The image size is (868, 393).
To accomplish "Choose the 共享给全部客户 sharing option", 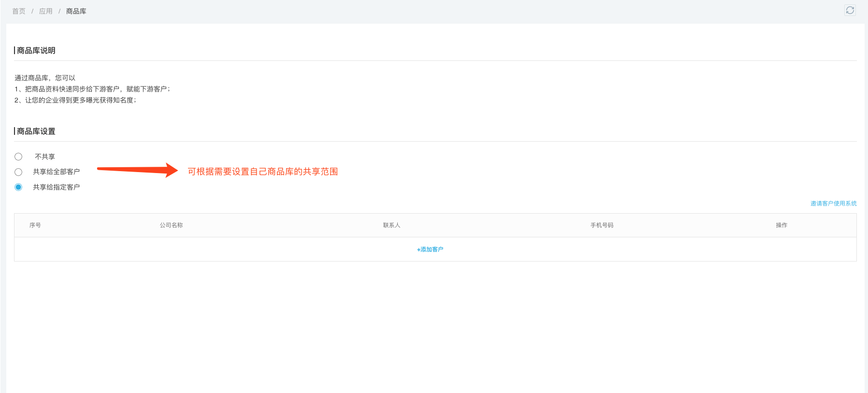I will [18, 172].
